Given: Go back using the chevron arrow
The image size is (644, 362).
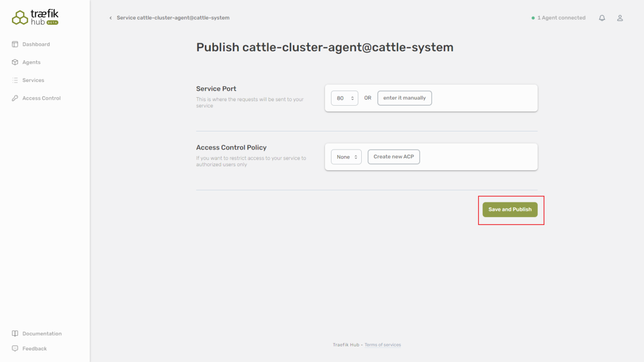Looking at the screenshot, I should pyautogui.click(x=111, y=18).
